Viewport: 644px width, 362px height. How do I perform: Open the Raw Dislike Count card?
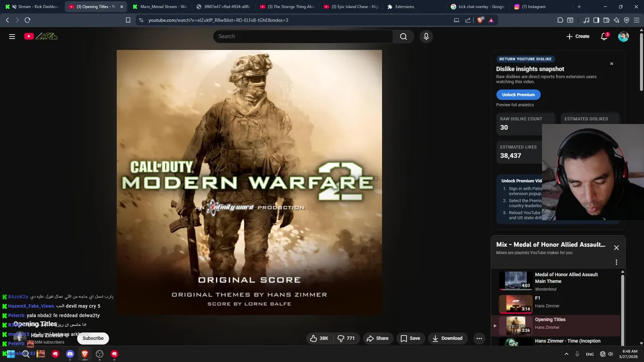point(525,124)
